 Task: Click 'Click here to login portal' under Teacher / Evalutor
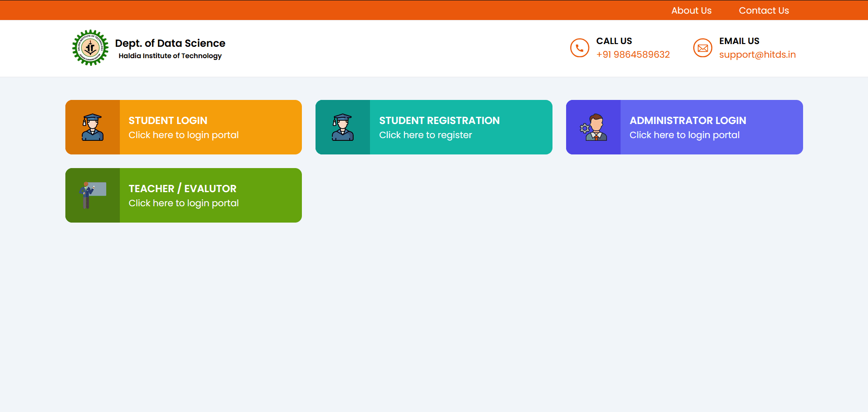click(183, 203)
